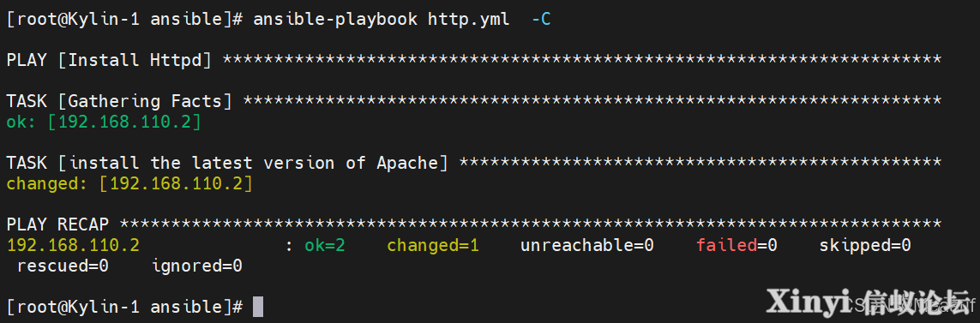The height and width of the screenshot is (323, 980).
Task: Click the yellow host IP in recap
Action: coord(73,245)
